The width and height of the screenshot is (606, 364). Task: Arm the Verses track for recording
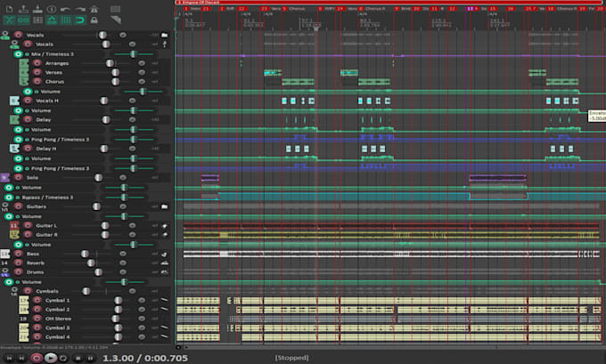tap(37, 72)
